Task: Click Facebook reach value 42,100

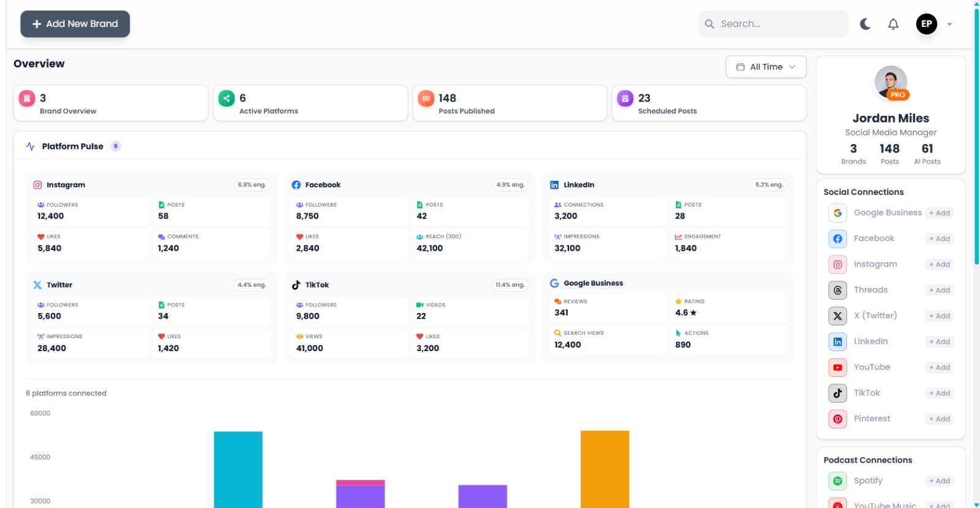Action: [429, 248]
